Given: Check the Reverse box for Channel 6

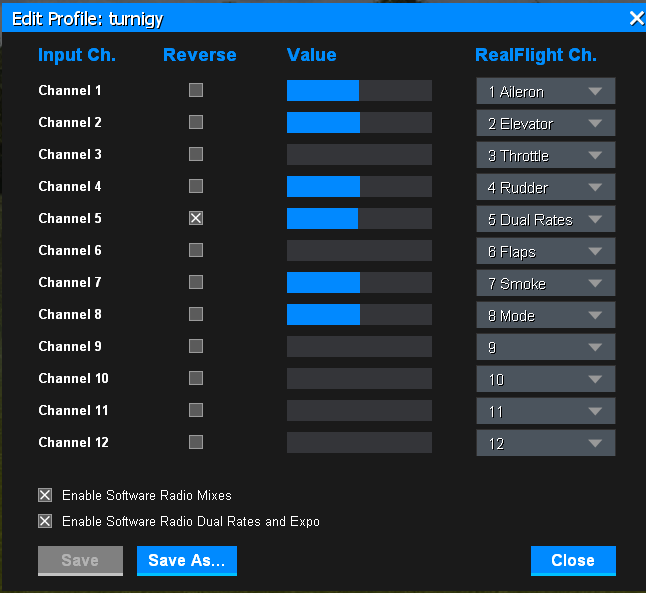Looking at the screenshot, I should (196, 250).
